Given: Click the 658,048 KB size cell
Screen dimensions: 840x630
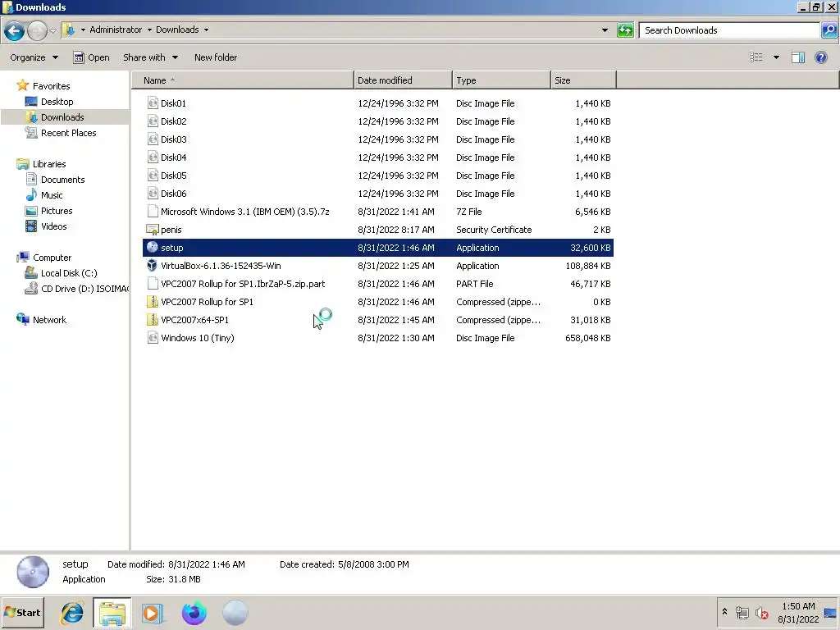Looking at the screenshot, I should 587,338.
